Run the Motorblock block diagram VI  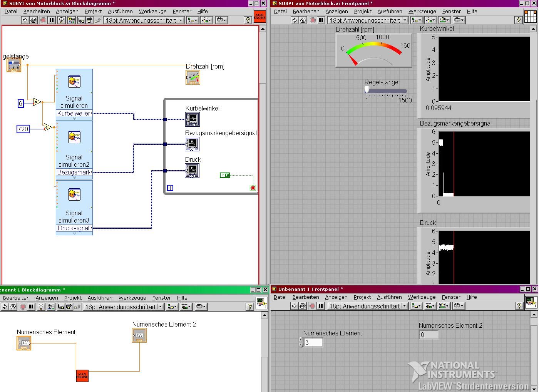[x=25, y=20]
